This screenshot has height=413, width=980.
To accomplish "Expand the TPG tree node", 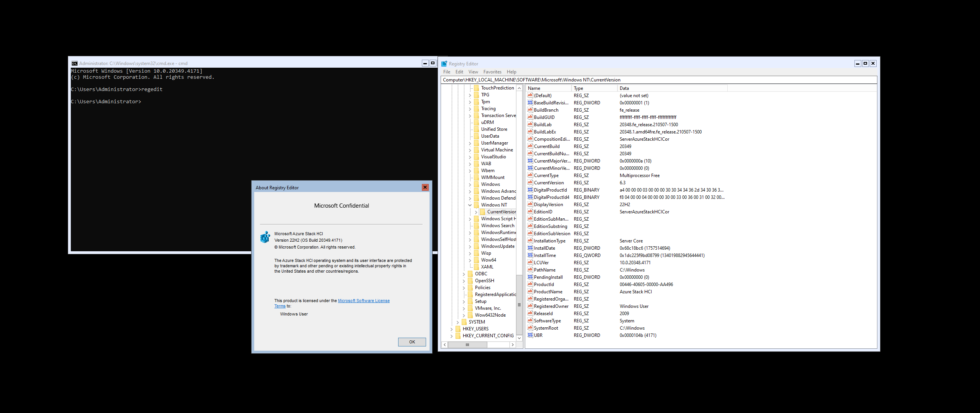I will click(x=470, y=95).
